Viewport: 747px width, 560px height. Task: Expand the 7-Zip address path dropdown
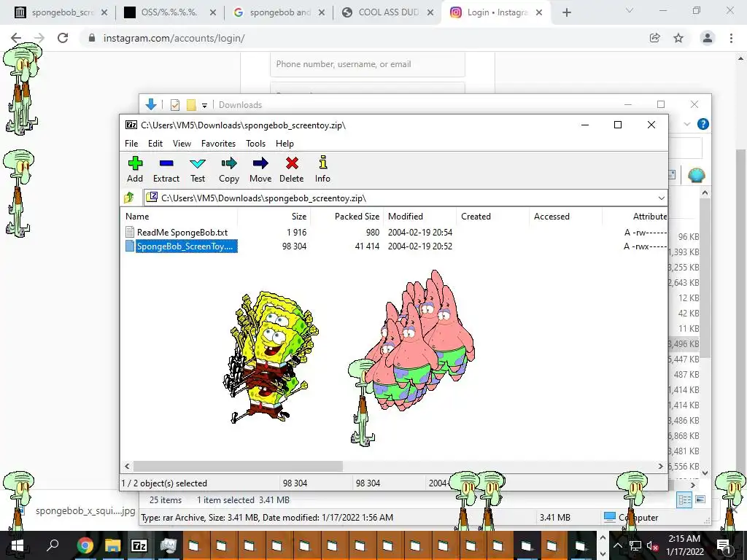point(661,198)
